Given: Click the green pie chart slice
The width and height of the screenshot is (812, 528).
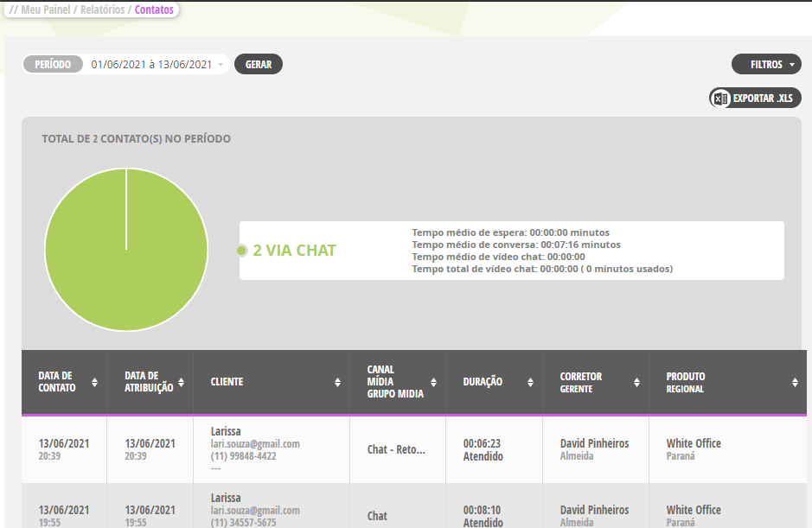Looking at the screenshot, I should [126, 250].
